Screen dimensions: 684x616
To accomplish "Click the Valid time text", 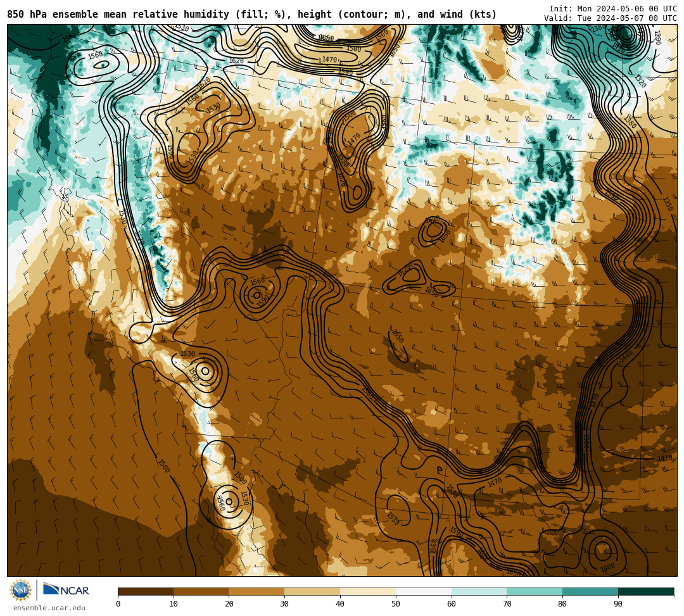I will (x=610, y=18).
